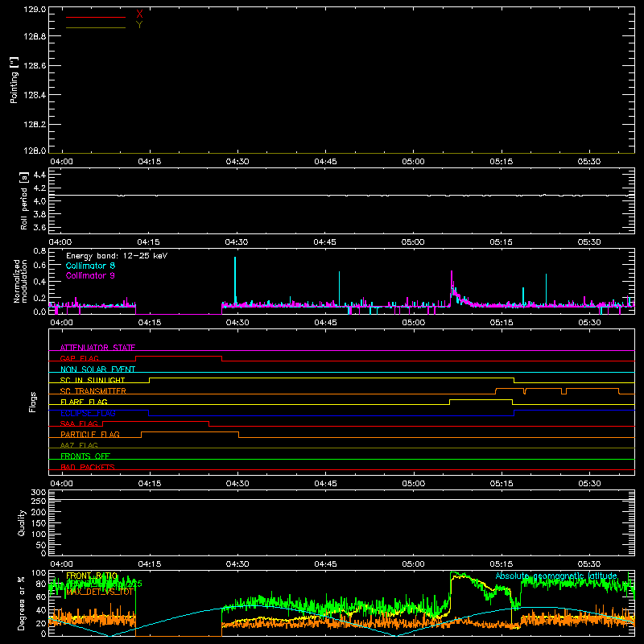644x644 pixels.
Task: Click the 128.0 tick label
Action: [x=35, y=151]
